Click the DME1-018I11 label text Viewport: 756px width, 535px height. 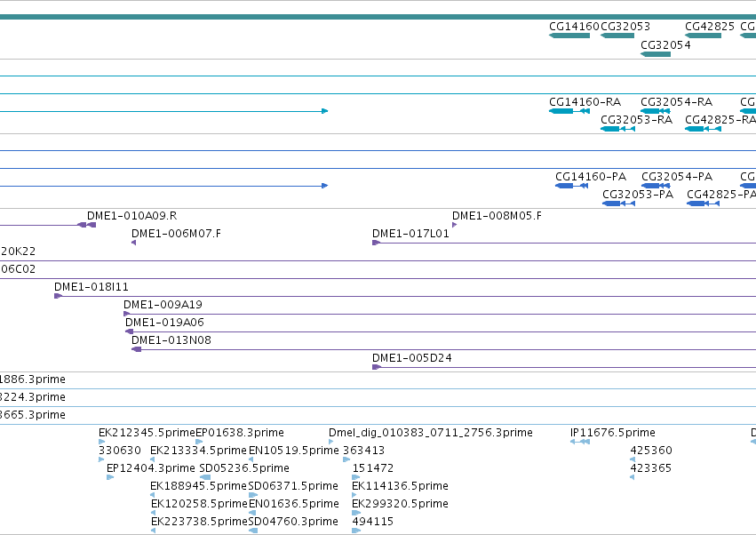pos(92,287)
